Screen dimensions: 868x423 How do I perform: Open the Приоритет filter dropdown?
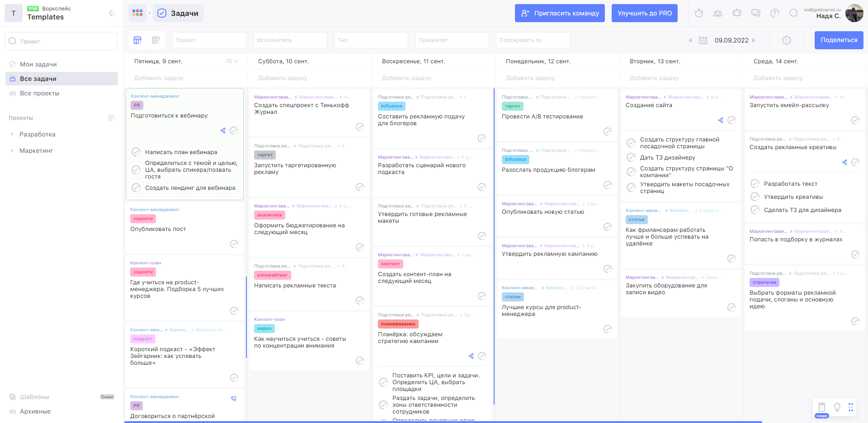[x=452, y=40]
